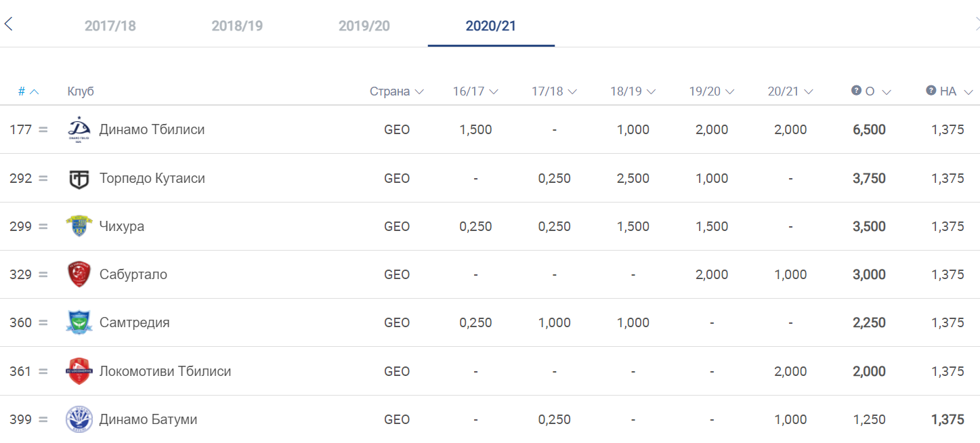Click the Торпедо Кутаиси crest icon
Screen dimensions: 980x443
click(x=79, y=179)
